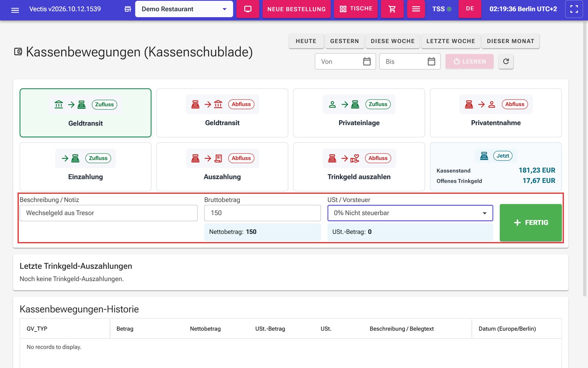Screen dimensions: 588x368
Task: Select the Geldtransit Abfluss card
Action: [222, 113]
